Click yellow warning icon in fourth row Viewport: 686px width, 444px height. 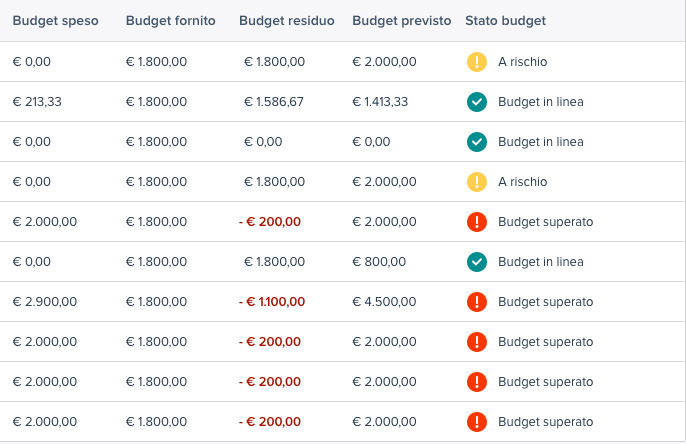(477, 182)
